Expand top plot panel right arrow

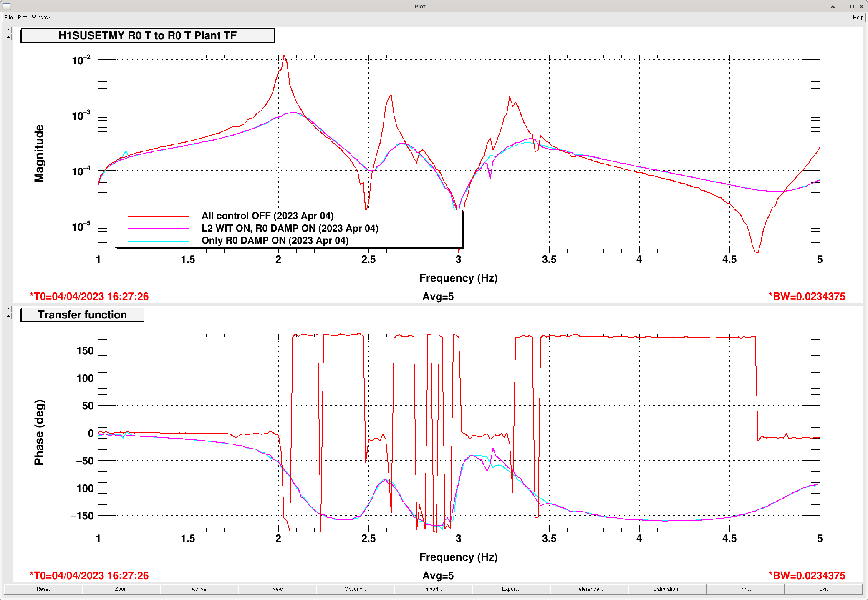coord(8,30)
